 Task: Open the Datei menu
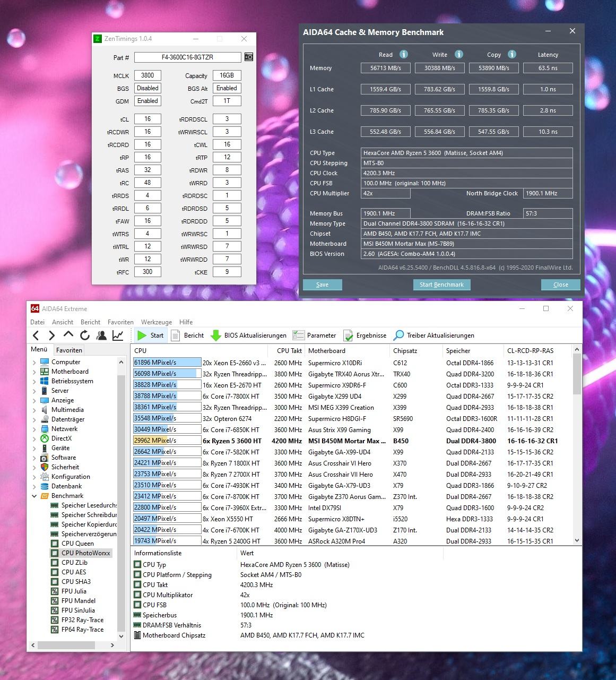[x=37, y=322]
